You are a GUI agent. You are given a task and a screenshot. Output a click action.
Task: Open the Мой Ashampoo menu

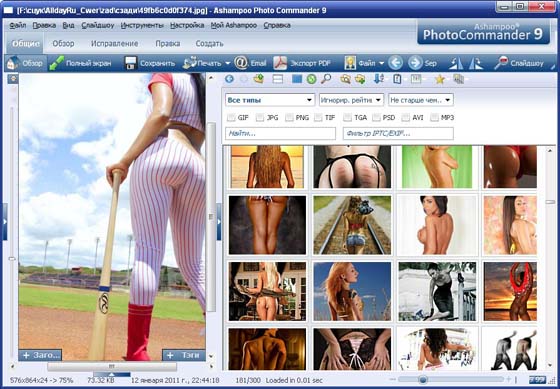pyautogui.click(x=234, y=25)
